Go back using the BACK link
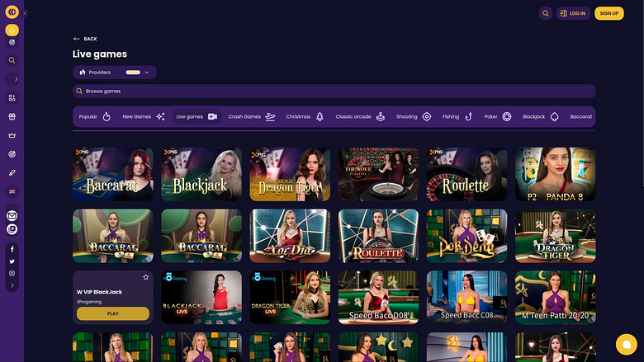The width and height of the screenshot is (644, 362). (x=85, y=39)
